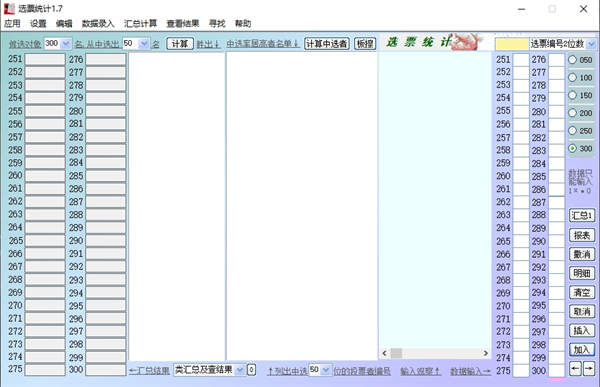Click the left panel name field 276

106,59
